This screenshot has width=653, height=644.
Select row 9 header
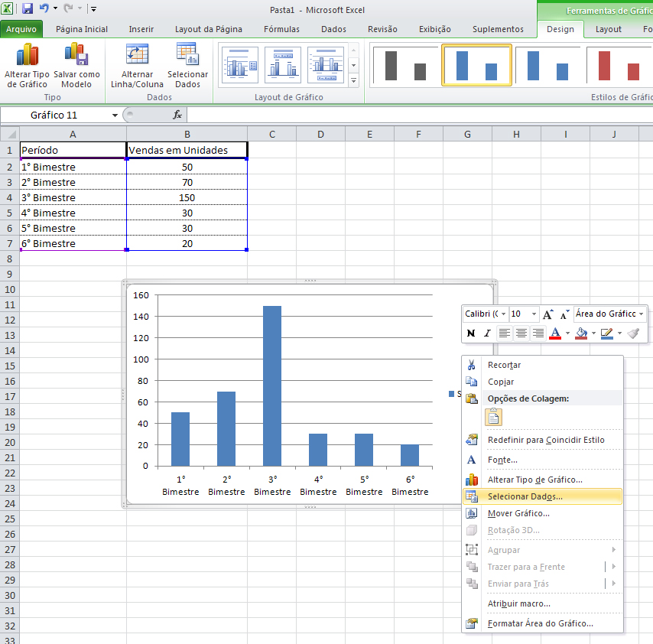[10, 274]
